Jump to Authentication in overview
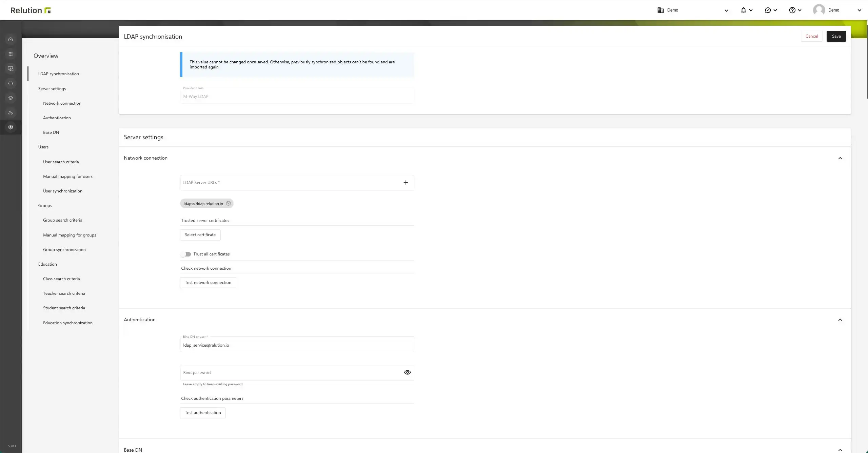This screenshot has height=453, width=868. click(57, 118)
